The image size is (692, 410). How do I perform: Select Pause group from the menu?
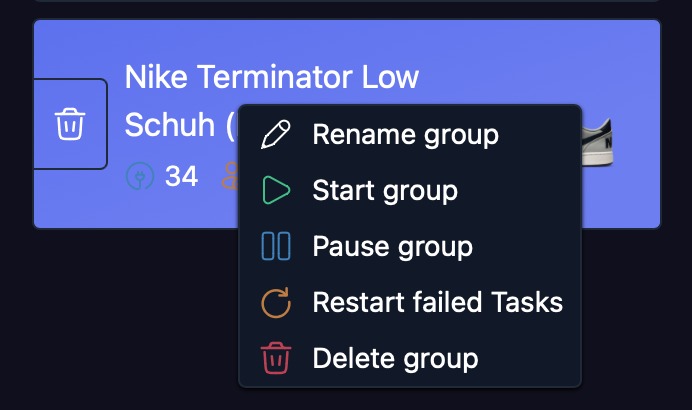(392, 246)
